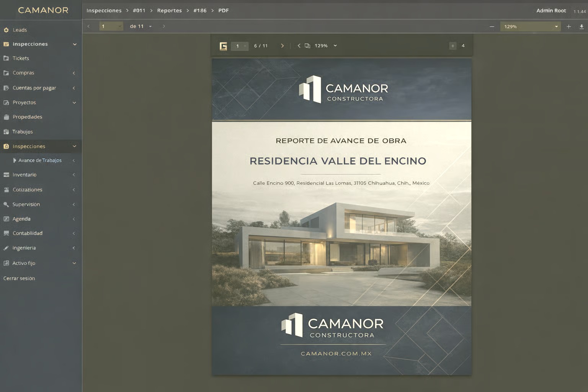
Task: Click the Admin Root user label
Action: 551,10
